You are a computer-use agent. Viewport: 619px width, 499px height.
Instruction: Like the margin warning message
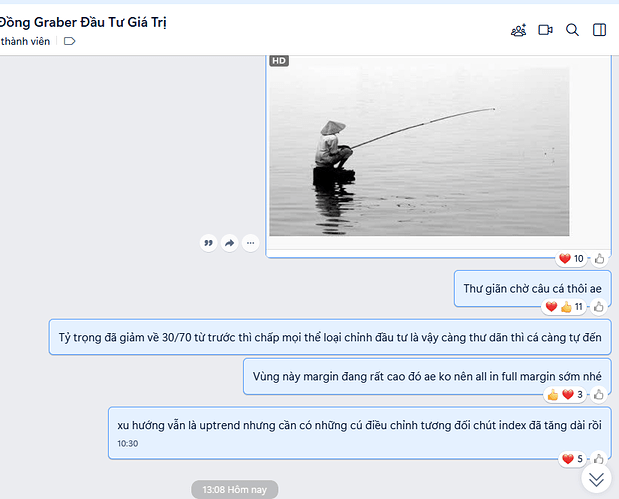tap(600, 395)
